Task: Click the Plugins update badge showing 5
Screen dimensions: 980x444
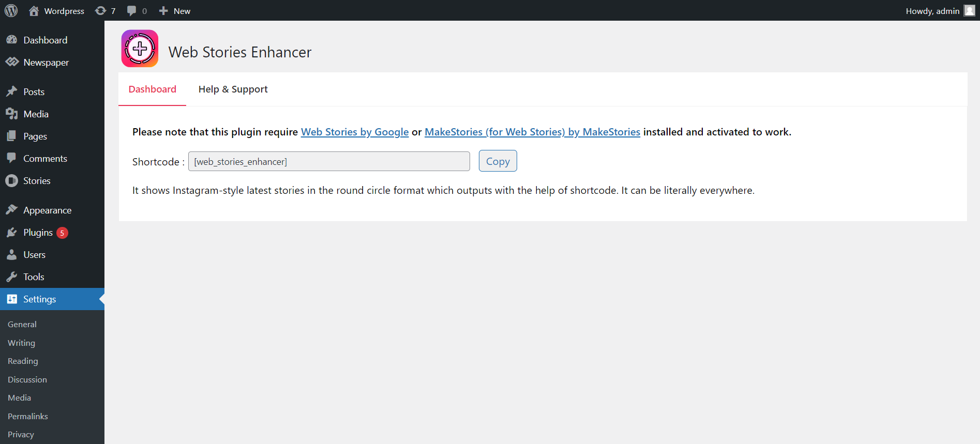Action: (62, 233)
